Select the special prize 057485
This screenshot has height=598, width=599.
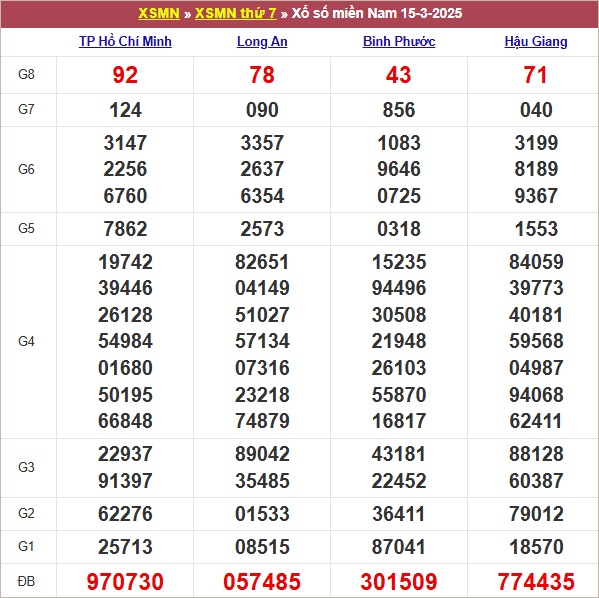(262, 582)
